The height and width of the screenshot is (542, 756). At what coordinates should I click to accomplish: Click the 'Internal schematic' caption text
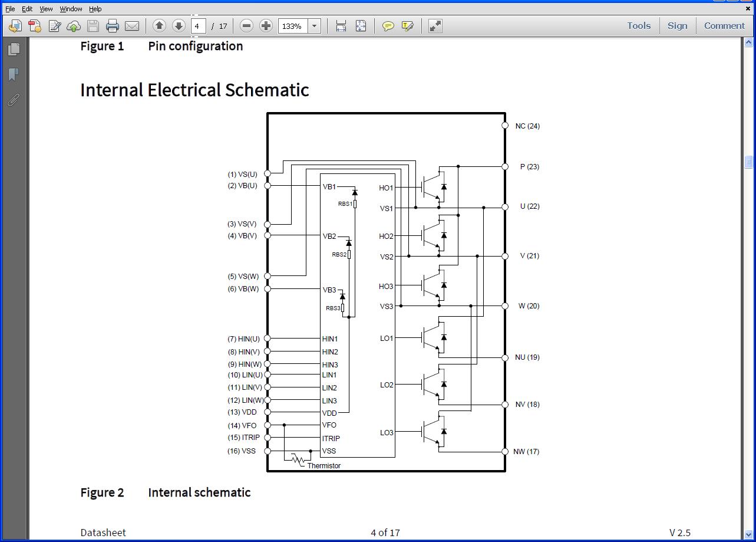point(199,492)
